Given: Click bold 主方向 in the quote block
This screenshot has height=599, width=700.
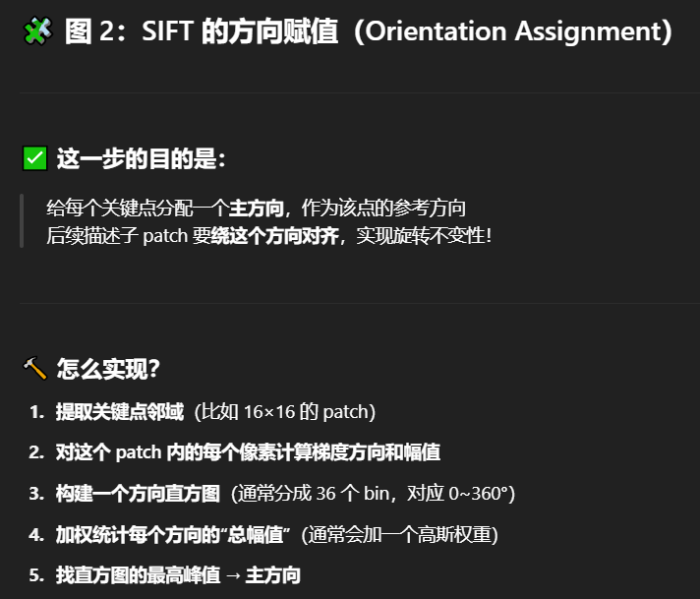Looking at the screenshot, I should tap(256, 209).
